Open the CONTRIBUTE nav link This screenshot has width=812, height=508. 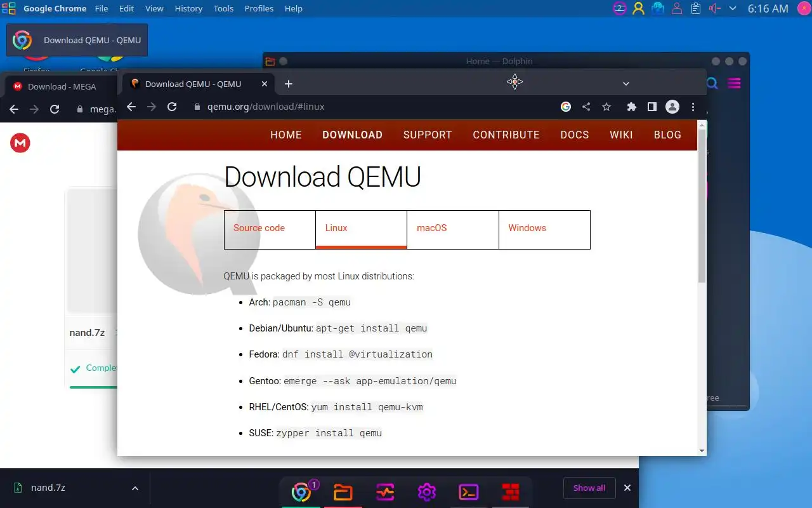coord(506,135)
